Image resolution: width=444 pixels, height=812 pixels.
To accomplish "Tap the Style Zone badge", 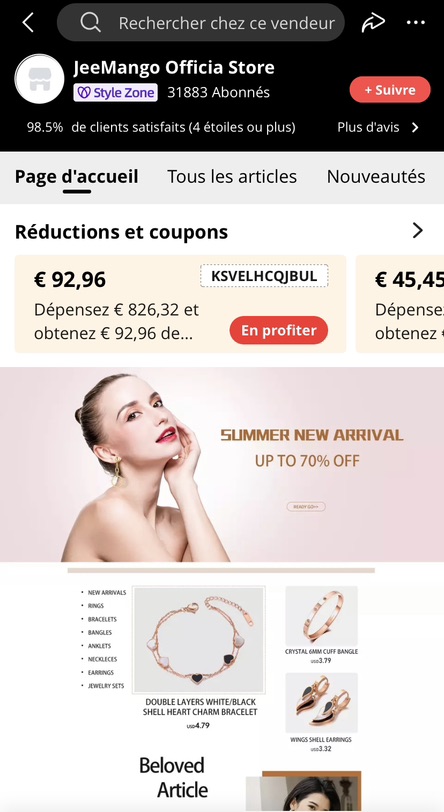I will pos(116,93).
